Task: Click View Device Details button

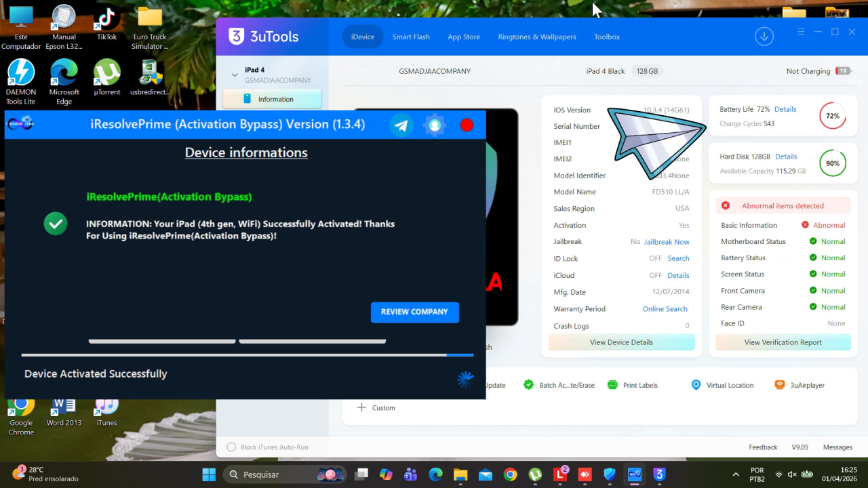Action: pyautogui.click(x=622, y=342)
